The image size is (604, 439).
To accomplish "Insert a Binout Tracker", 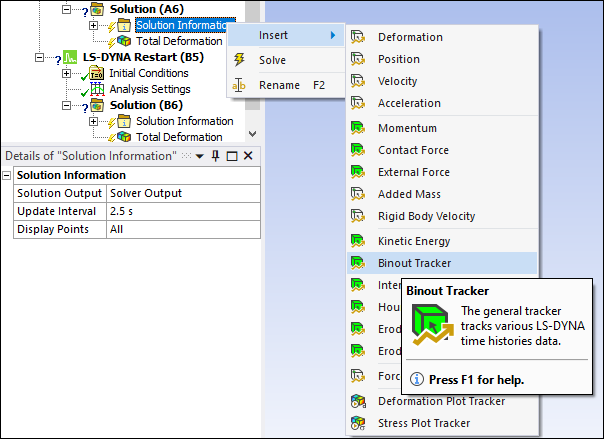I will pyautogui.click(x=442, y=263).
